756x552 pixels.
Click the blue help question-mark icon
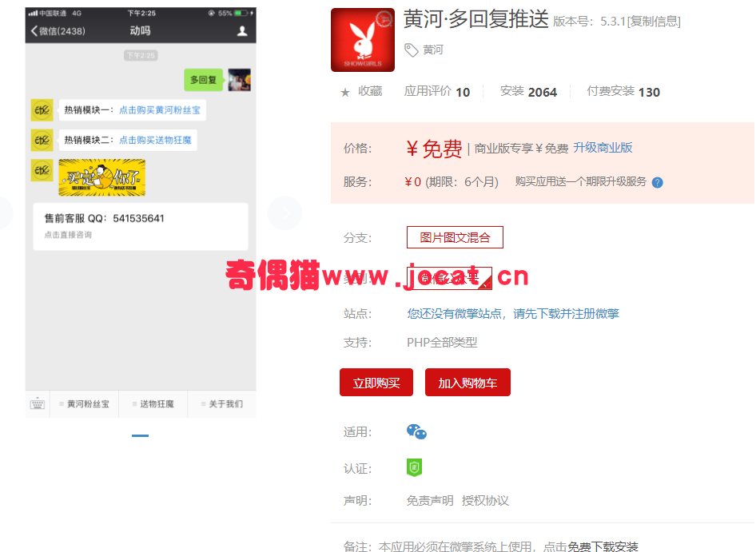[657, 182]
